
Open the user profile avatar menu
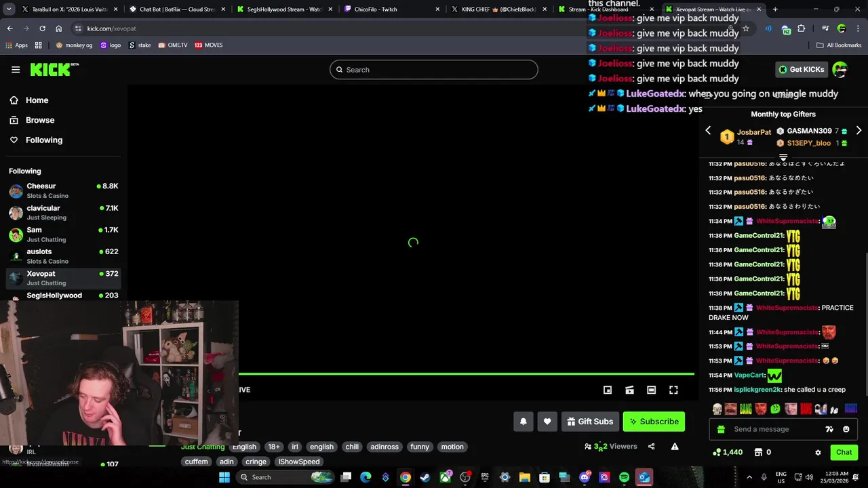tap(840, 69)
